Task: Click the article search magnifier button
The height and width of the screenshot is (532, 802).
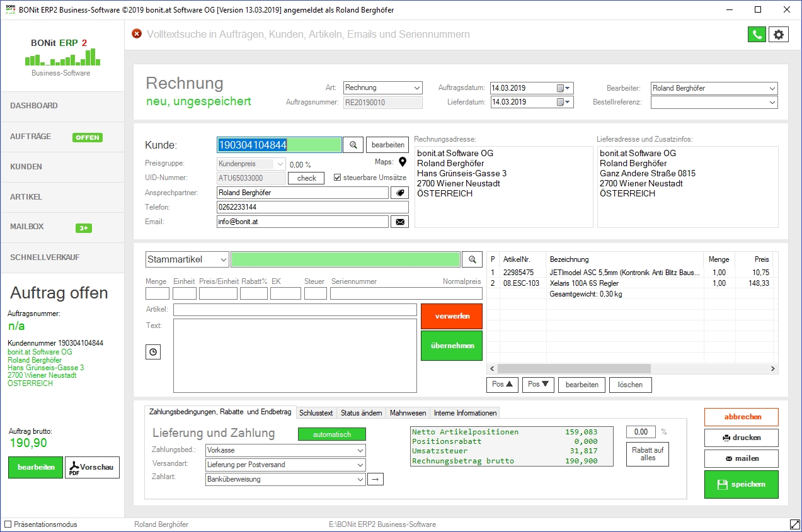Action: [471, 259]
